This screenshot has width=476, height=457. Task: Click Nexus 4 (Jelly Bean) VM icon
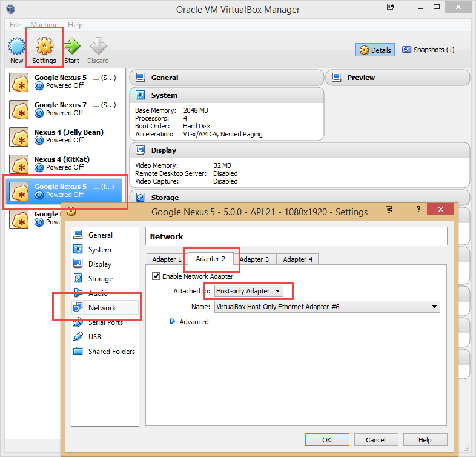(x=19, y=137)
